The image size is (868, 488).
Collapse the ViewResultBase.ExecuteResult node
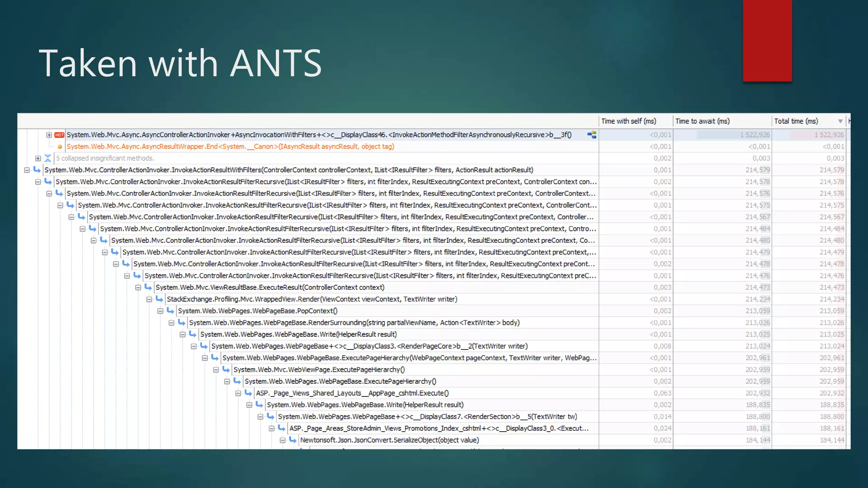138,288
